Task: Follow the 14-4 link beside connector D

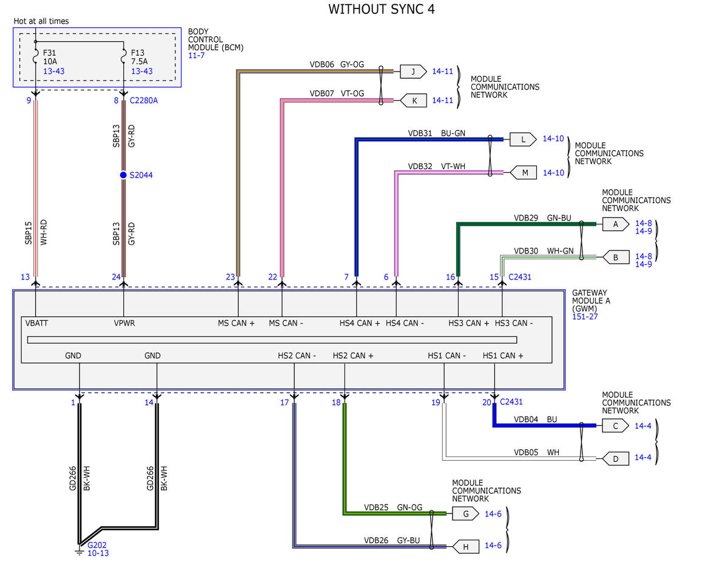Action: tap(643, 458)
